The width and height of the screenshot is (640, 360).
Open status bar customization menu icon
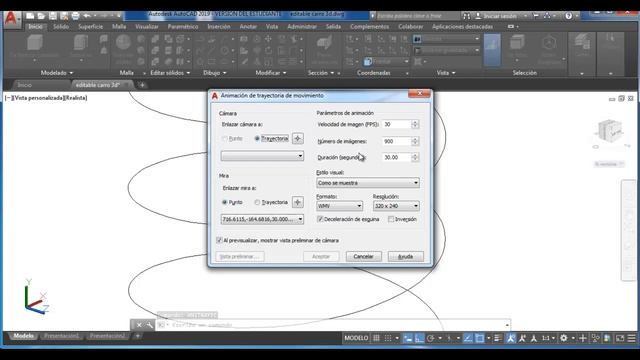[631, 338]
